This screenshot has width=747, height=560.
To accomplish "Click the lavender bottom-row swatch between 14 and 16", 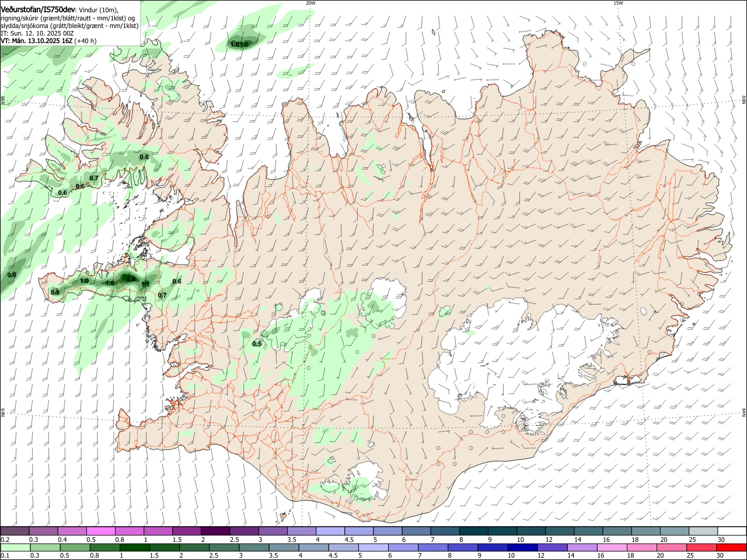I will pyautogui.click(x=584, y=547).
